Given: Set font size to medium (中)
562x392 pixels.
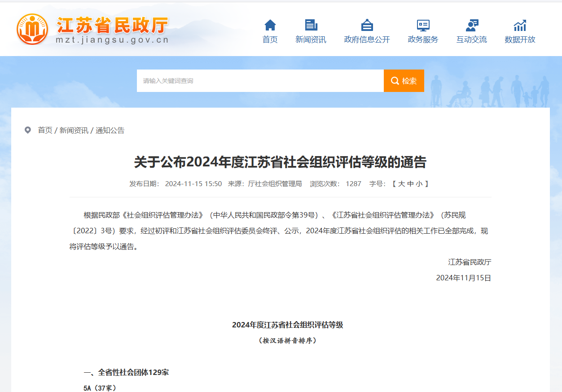Looking at the screenshot, I should click(x=410, y=183).
